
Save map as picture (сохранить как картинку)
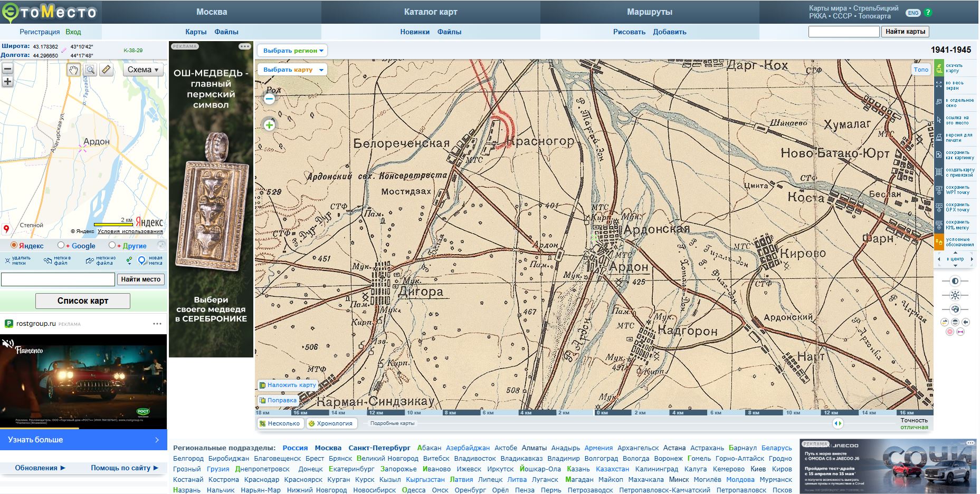(939, 154)
